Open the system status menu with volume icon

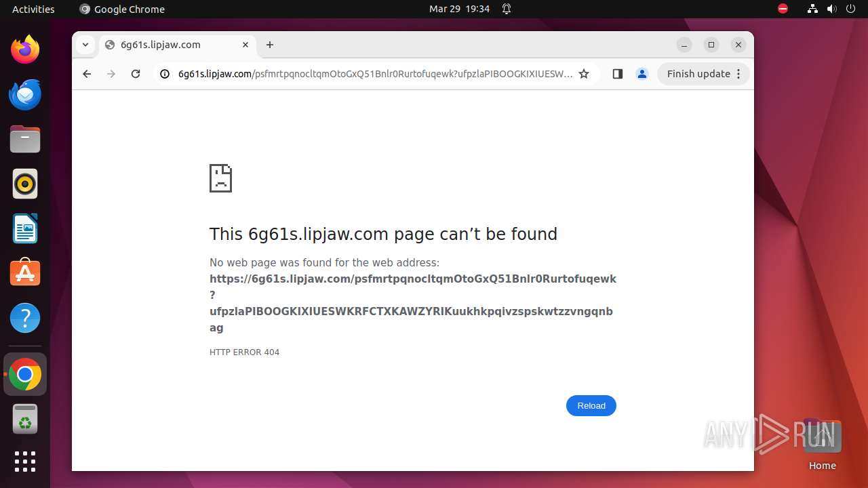(x=831, y=9)
